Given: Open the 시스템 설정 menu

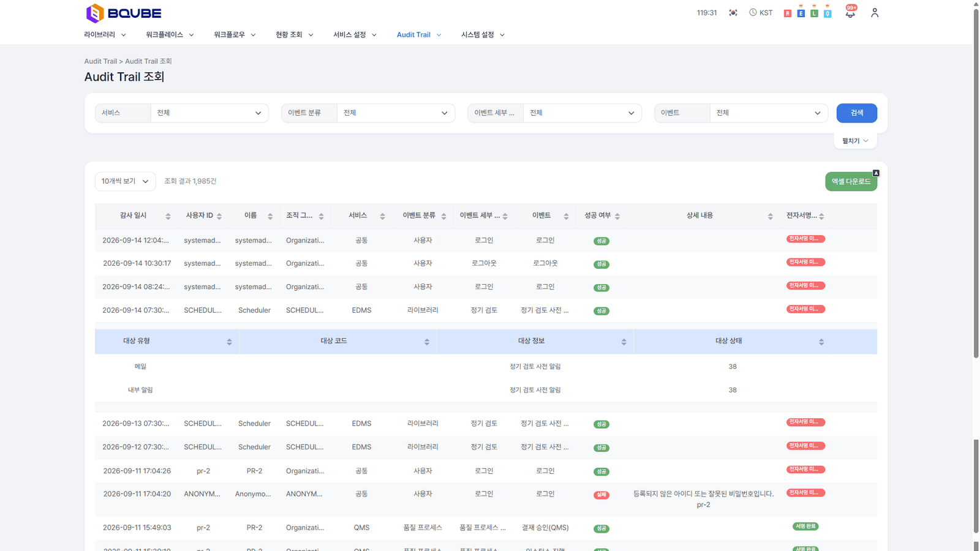Looking at the screenshot, I should (x=483, y=35).
